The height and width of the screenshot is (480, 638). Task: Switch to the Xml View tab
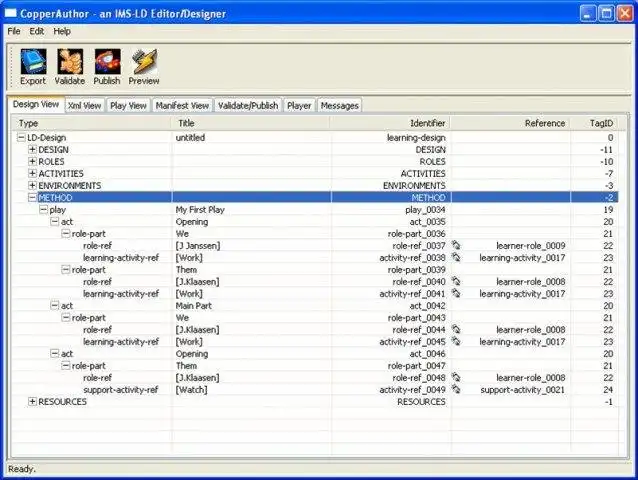(85, 105)
